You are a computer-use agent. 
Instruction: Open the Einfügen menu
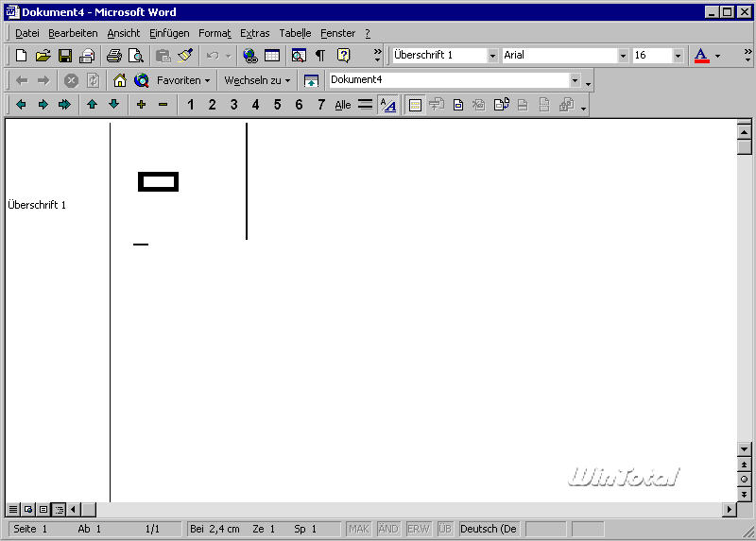pyautogui.click(x=169, y=33)
